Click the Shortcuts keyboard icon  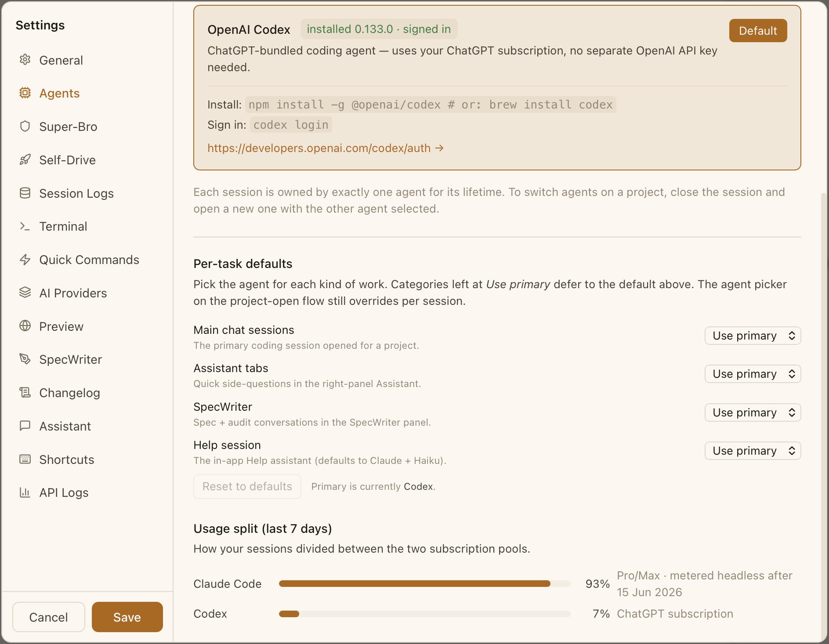(x=25, y=459)
